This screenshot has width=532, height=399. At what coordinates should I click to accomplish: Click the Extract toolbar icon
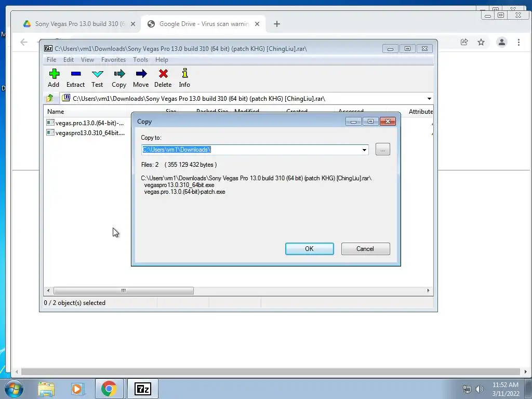[75, 78]
